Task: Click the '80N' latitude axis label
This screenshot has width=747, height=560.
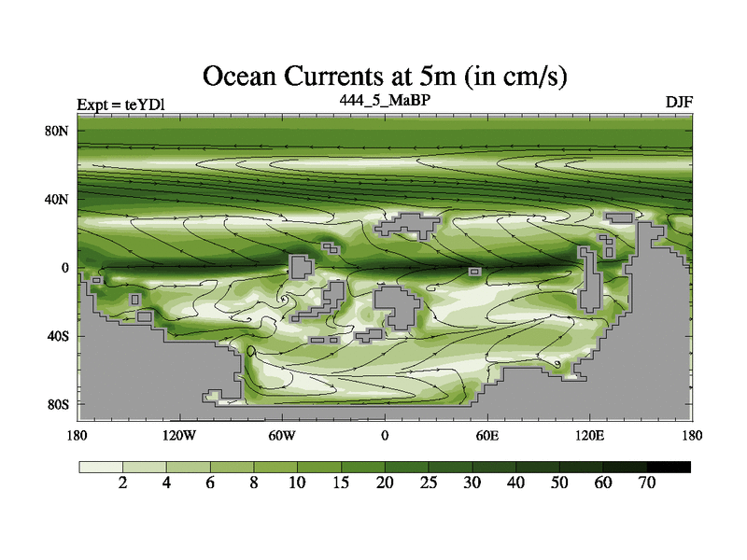Action: [59, 131]
